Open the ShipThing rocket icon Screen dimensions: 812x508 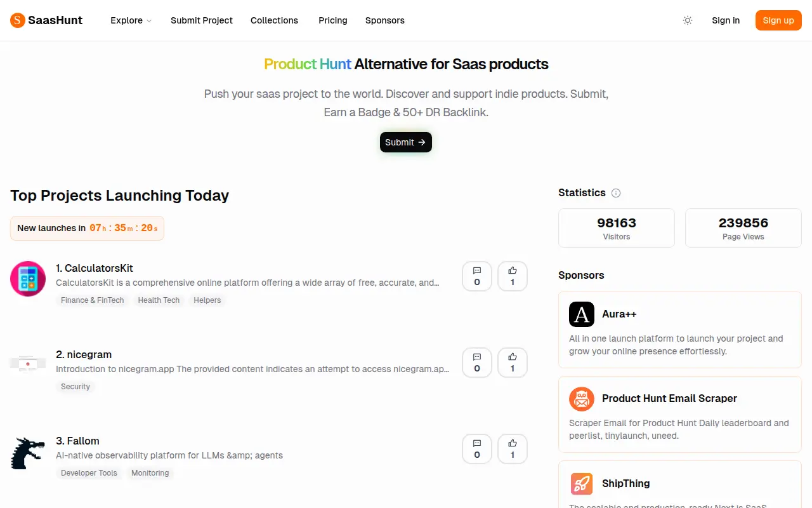(582, 484)
